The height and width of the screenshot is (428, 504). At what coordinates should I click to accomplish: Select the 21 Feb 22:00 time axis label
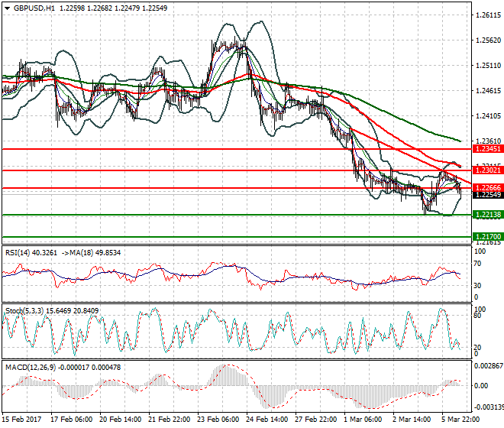[169, 420]
